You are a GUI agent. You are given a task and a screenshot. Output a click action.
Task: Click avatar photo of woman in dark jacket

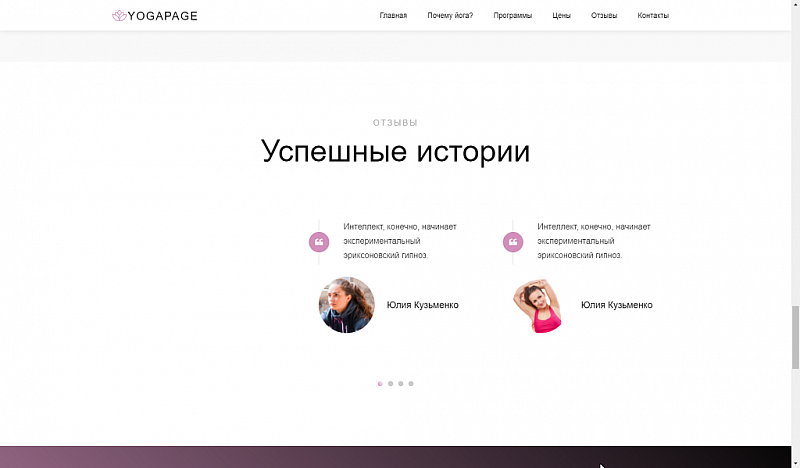click(347, 305)
